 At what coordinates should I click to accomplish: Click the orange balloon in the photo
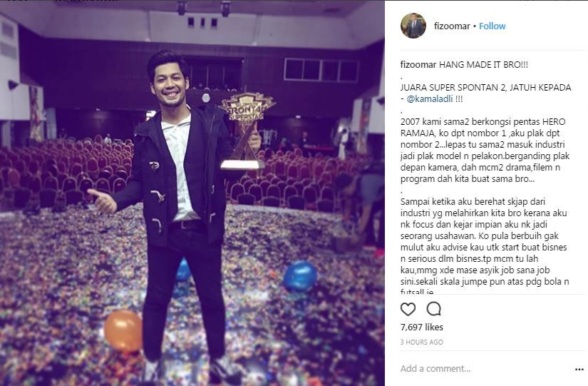tap(123, 331)
